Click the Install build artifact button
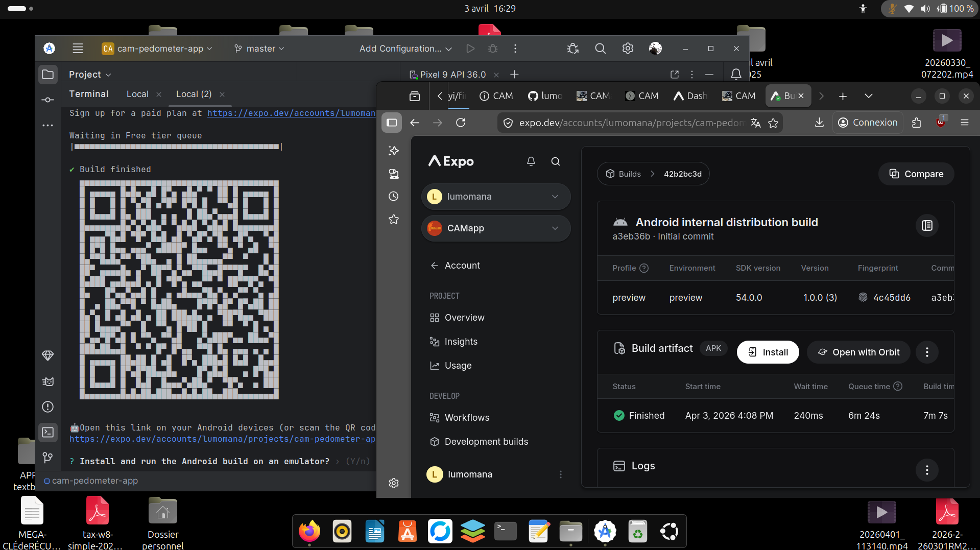The height and width of the screenshot is (550, 980). tap(768, 352)
